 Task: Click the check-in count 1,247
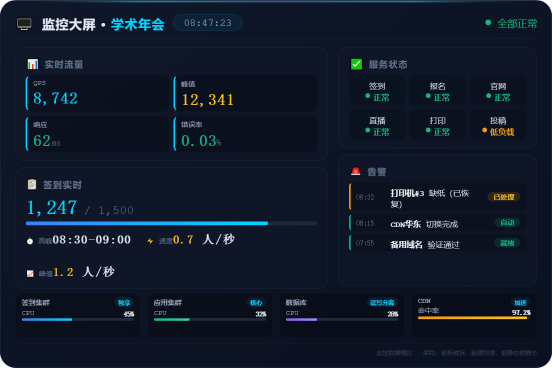click(52, 207)
